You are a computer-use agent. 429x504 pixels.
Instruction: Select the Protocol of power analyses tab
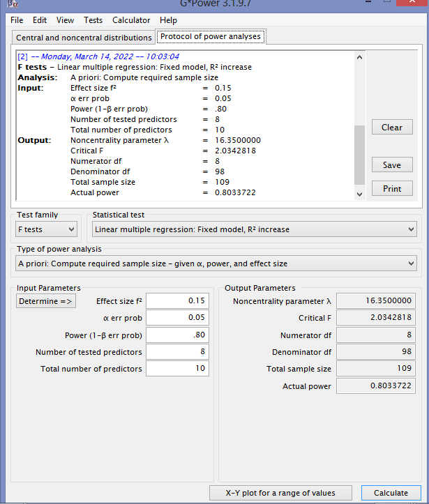point(211,37)
